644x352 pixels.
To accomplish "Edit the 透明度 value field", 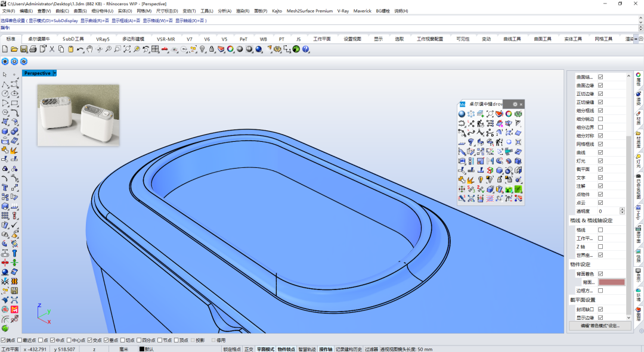I will [x=609, y=211].
